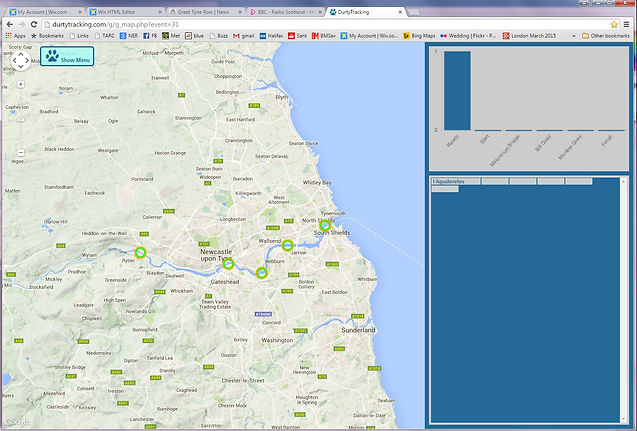The width and height of the screenshot is (637, 431).
Task: Open the Buzz bookmark
Action: click(x=219, y=36)
